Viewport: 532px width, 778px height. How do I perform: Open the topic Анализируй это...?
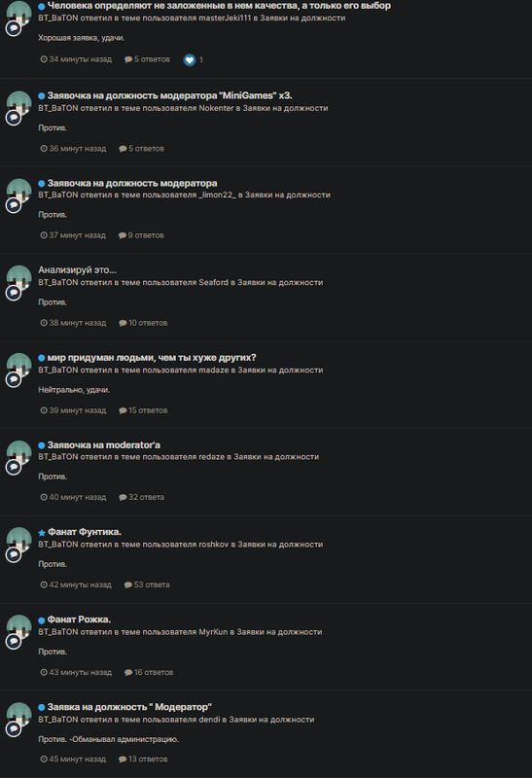point(78,270)
